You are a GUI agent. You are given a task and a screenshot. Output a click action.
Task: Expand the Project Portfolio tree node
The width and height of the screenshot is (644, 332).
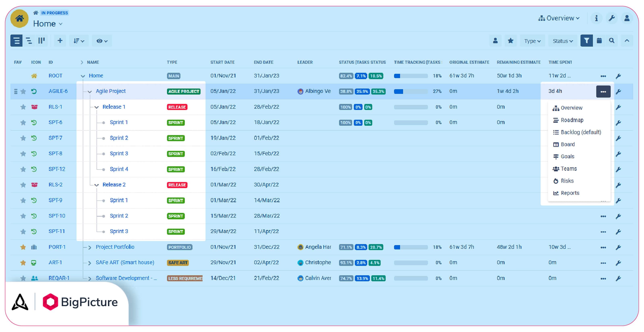(x=89, y=248)
